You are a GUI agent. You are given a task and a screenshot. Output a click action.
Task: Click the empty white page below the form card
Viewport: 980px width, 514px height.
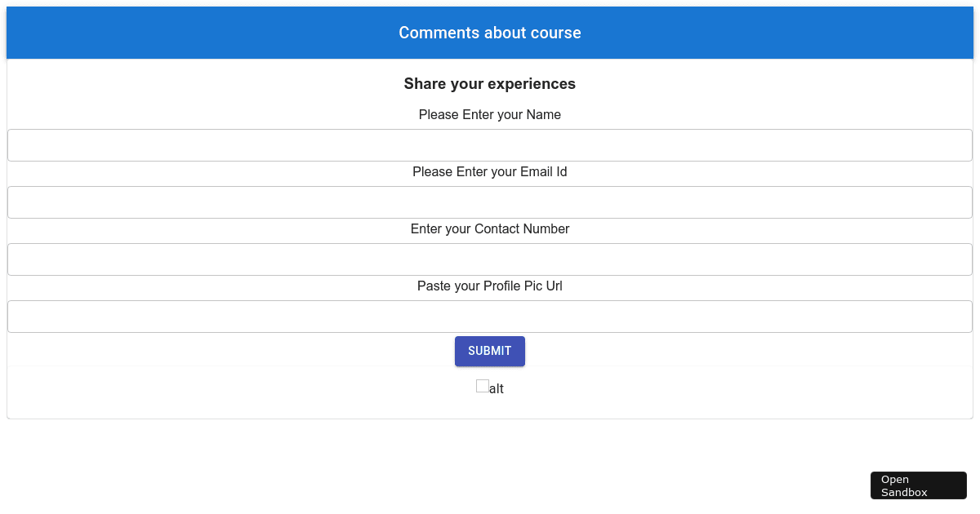408,465
